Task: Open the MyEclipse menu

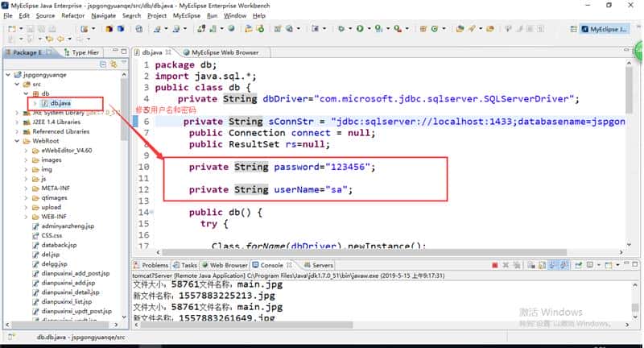Action: tap(187, 15)
